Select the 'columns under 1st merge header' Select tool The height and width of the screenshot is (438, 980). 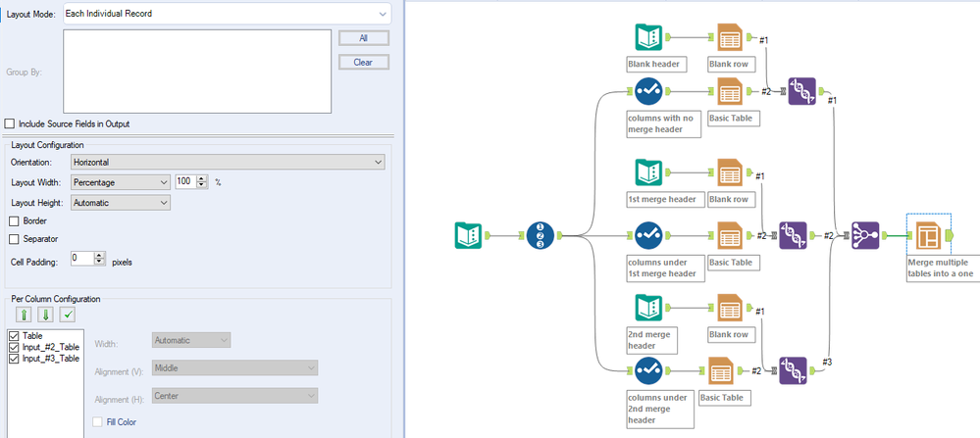point(648,235)
